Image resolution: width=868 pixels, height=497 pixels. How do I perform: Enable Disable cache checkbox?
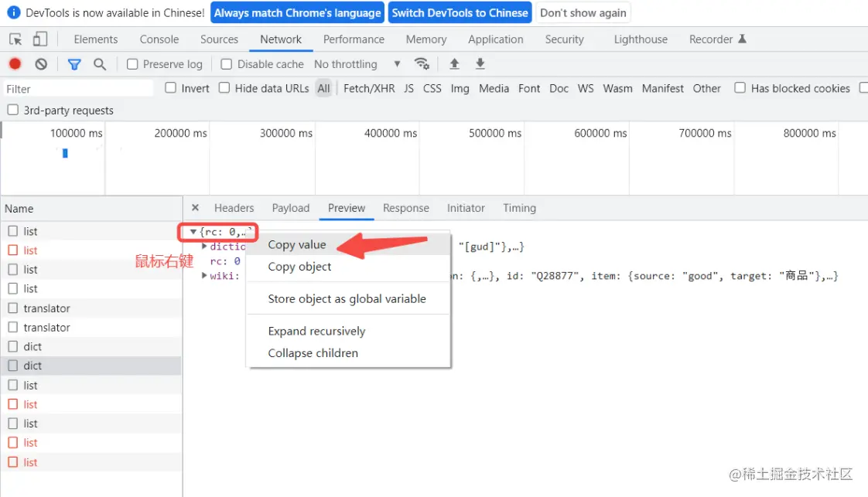point(227,64)
